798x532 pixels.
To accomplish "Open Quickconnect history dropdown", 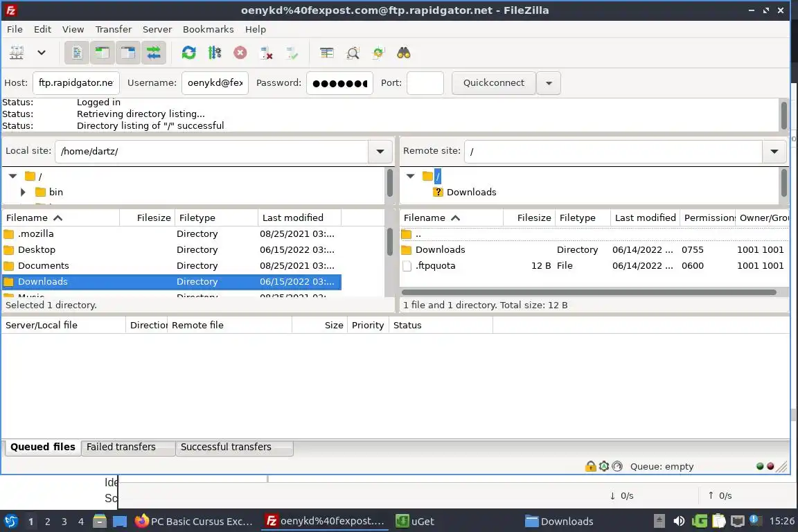I will click(x=549, y=83).
